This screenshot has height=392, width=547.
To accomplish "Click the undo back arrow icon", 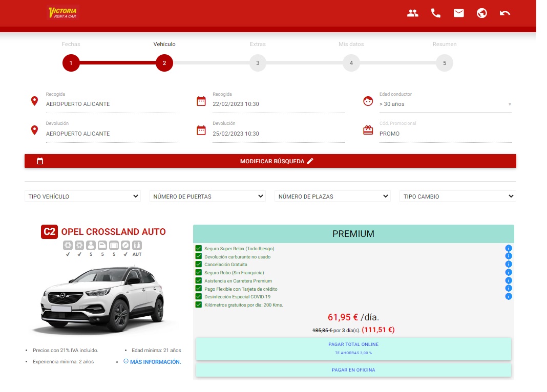I will tap(505, 13).
